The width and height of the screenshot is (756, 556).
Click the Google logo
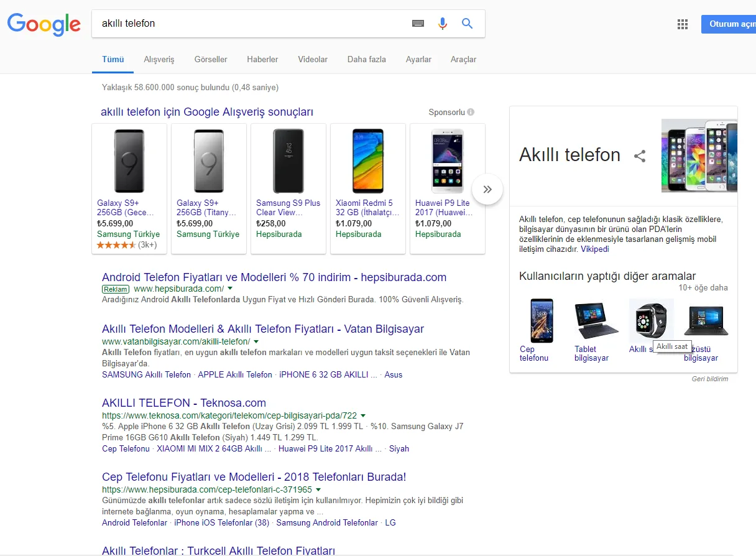point(44,24)
